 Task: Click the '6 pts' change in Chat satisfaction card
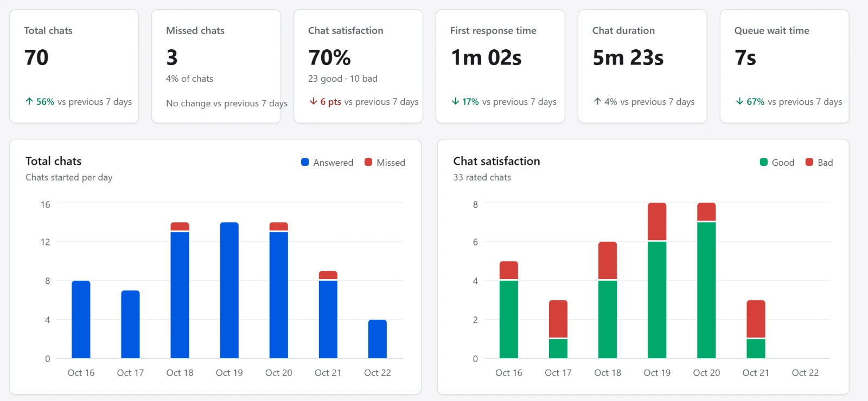click(x=330, y=101)
